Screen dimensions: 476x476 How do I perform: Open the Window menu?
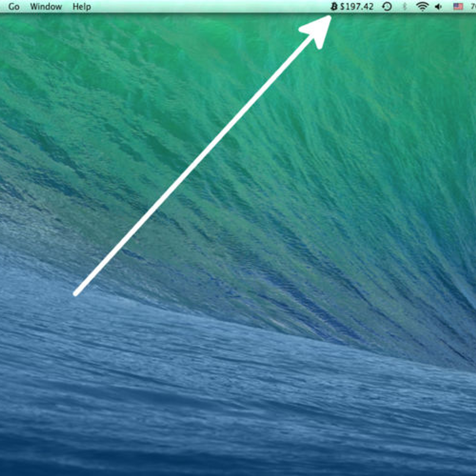46,7
